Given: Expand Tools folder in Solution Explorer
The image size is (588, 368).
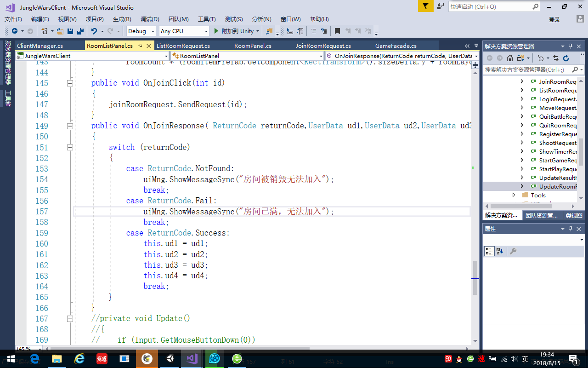Looking at the screenshot, I should coord(514,195).
